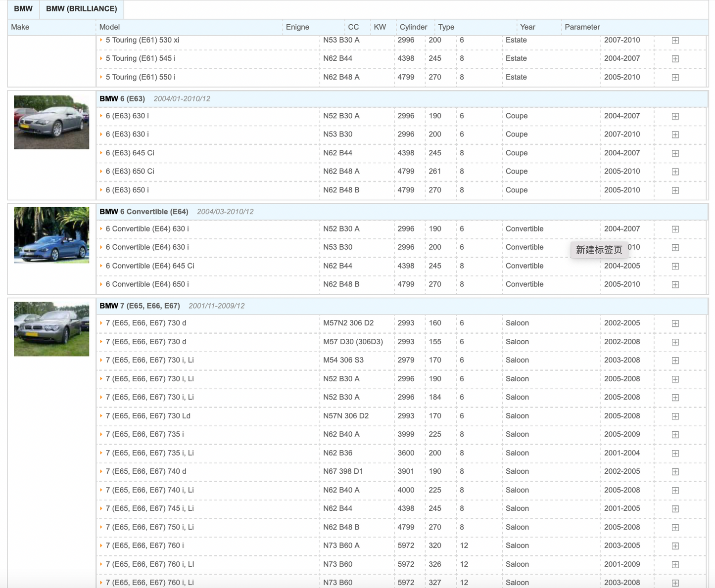Screen dimensions: 715x588
Task: Open model link 5 Touring (E61) 530 xi
Action: (x=143, y=40)
